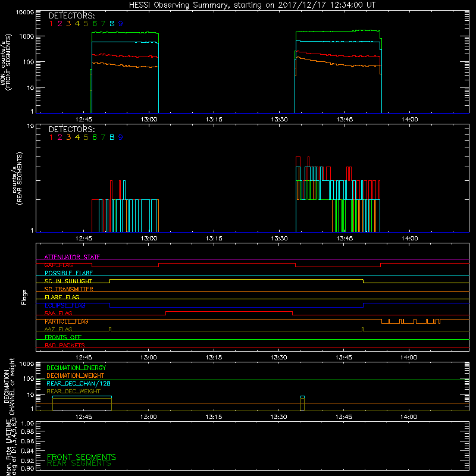Screen dimensions: 476x476
Task: Click 13:00 time tick under rear segments panel
Action: point(149,239)
